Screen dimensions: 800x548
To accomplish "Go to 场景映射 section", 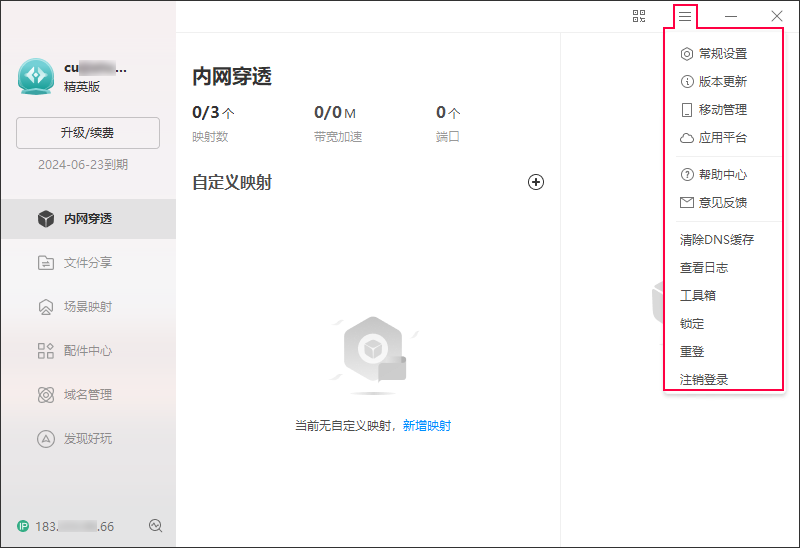I will [87, 307].
